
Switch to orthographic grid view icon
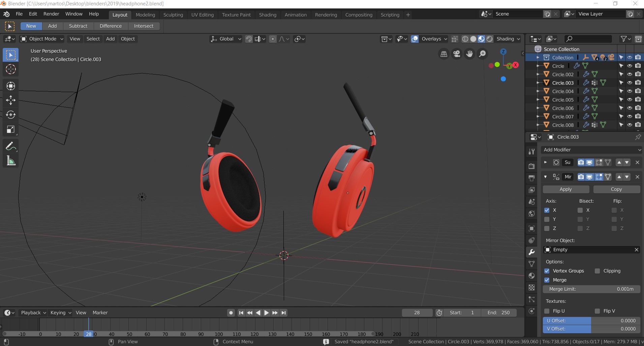click(x=444, y=54)
